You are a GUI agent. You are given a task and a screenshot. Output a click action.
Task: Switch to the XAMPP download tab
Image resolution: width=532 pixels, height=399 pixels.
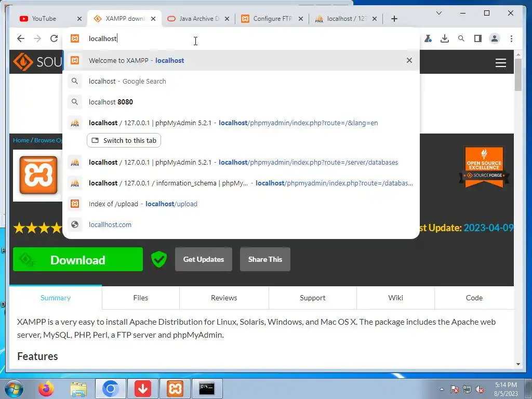(x=121, y=19)
